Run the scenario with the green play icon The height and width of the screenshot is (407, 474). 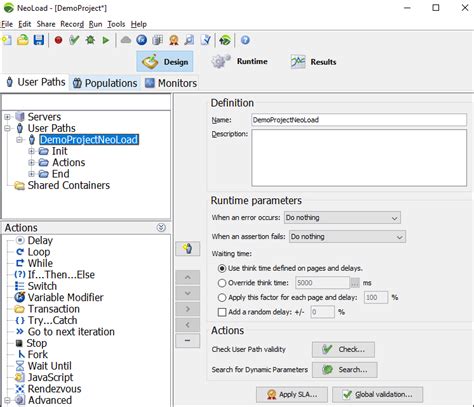tap(106, 40)
